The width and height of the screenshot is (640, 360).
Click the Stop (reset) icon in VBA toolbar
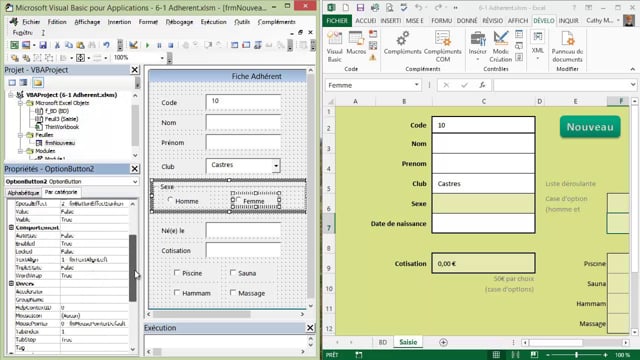coord(171,45)
